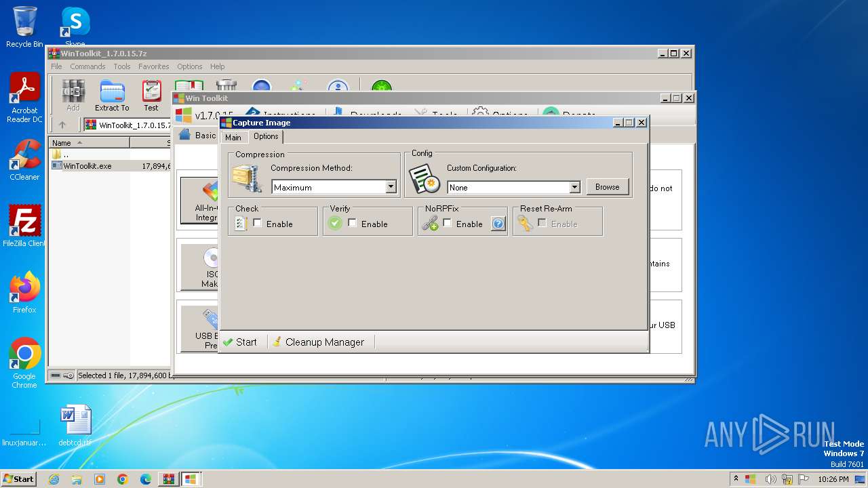The height and width of the screenshot is (488, 868).
Task: Open Chrome from the taskbar
Action: 123,479
